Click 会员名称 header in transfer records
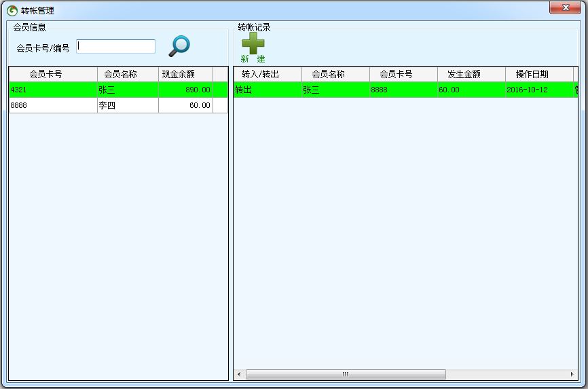588x389 pixels. pyautogui.click(x=335, y=74)
